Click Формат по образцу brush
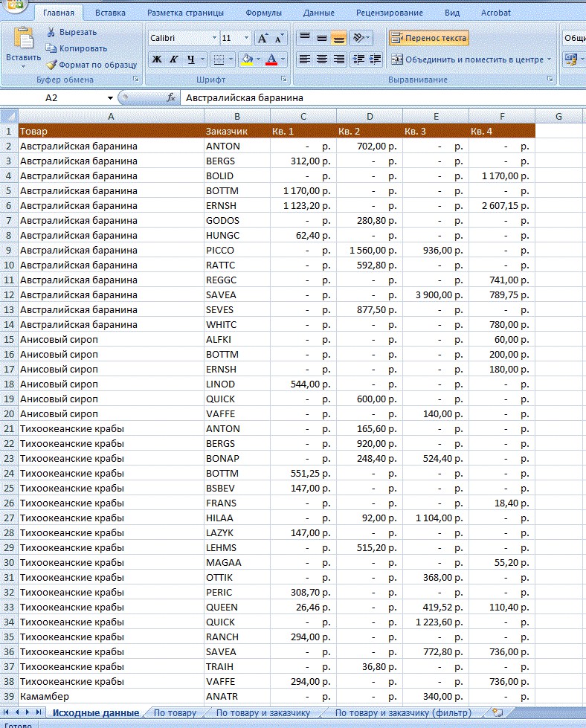The height and width of the screenshot is (728, 586). [51, 65]
